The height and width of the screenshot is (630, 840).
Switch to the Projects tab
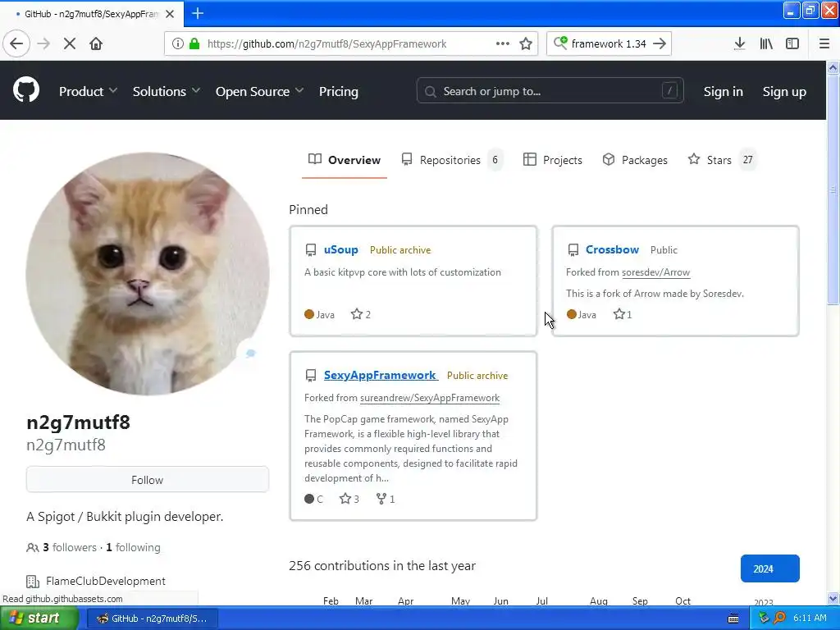[x=552, y=160]
